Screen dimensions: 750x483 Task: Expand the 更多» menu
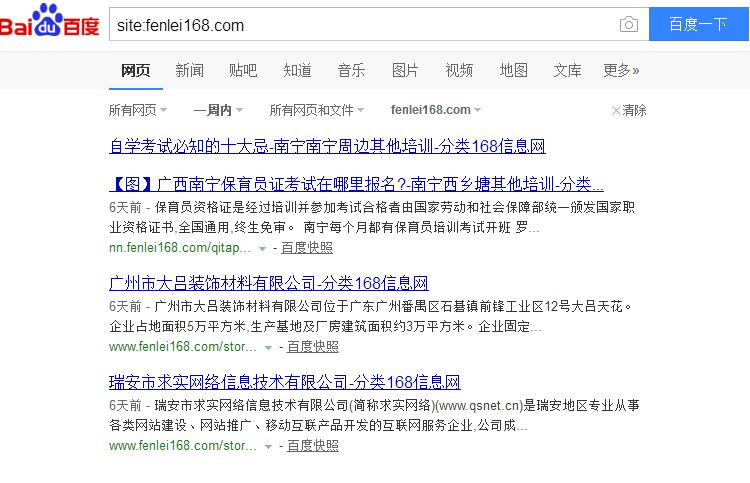point(621,71)
